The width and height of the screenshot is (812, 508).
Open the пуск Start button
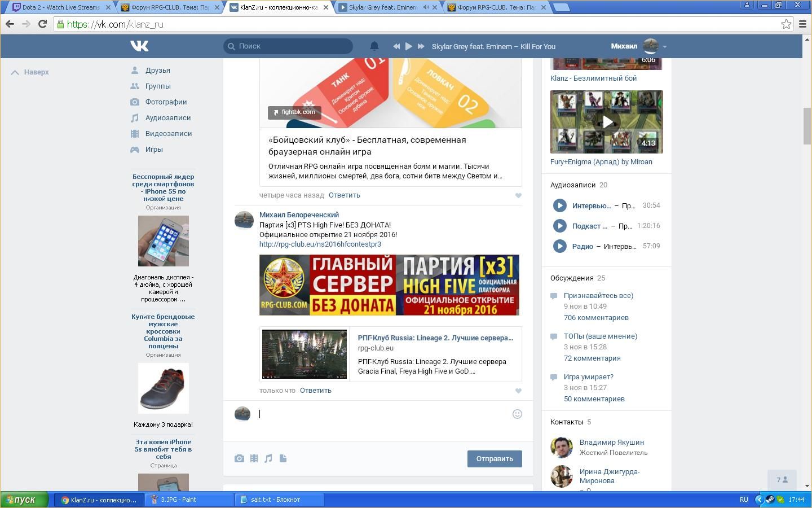point(24,500)
